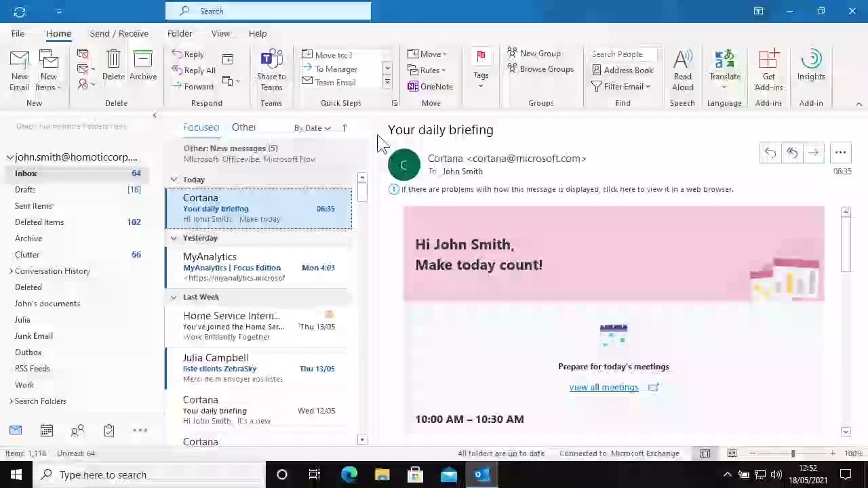Open the Filter Email dropdown
Viewport: 868px width, 488px height.
pos(621,86)
